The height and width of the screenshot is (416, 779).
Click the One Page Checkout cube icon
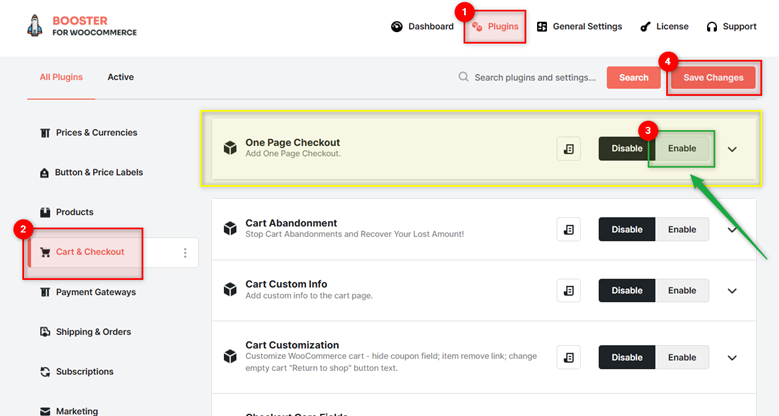(x=230, y=148)
